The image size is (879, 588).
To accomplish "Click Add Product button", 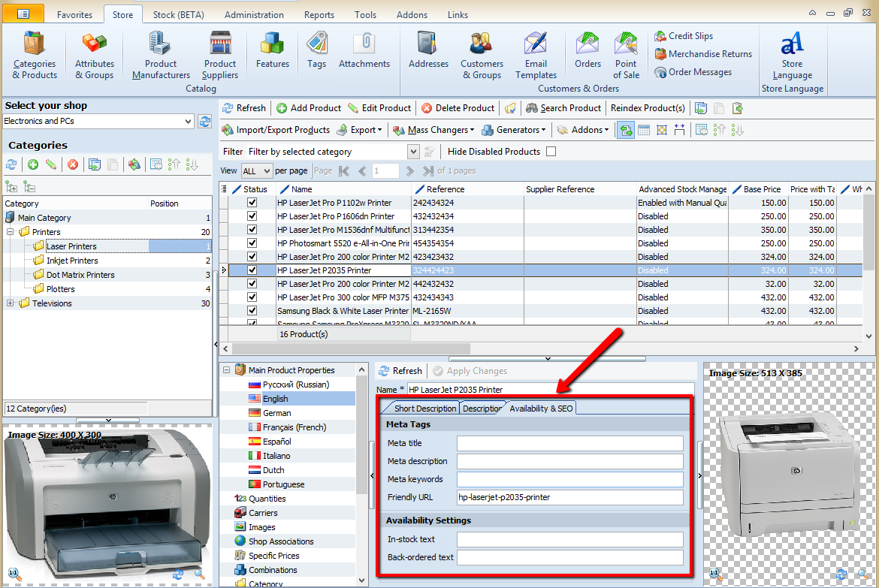I will pos(309,108).
